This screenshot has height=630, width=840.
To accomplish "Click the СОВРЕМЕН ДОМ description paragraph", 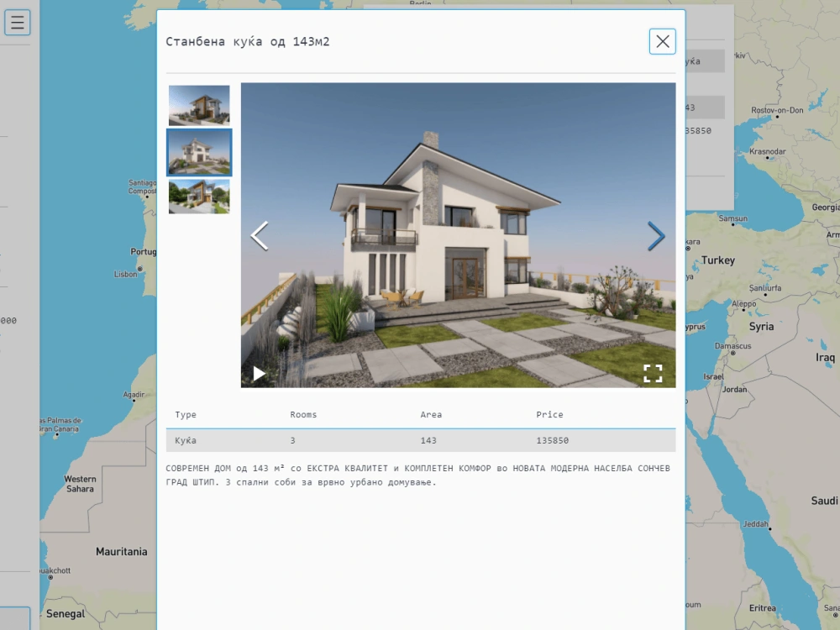I will 417,475.
